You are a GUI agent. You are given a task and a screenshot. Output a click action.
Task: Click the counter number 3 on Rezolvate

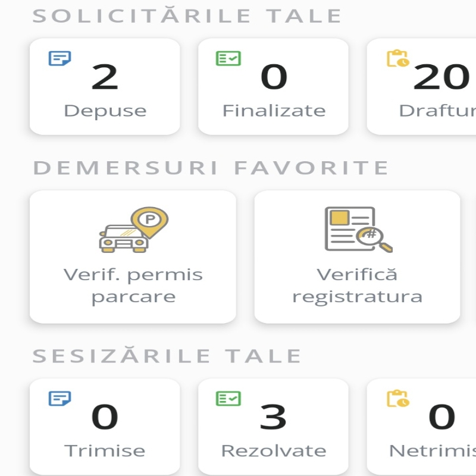coord(275,418)
